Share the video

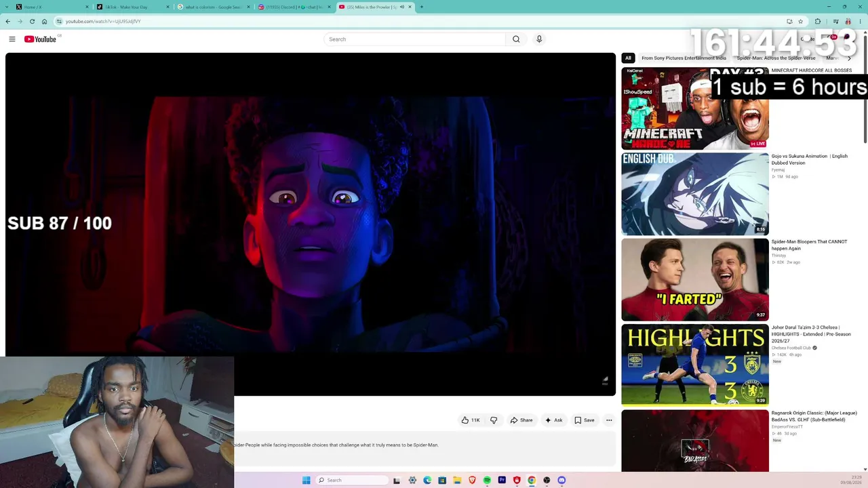click(521, 420)
